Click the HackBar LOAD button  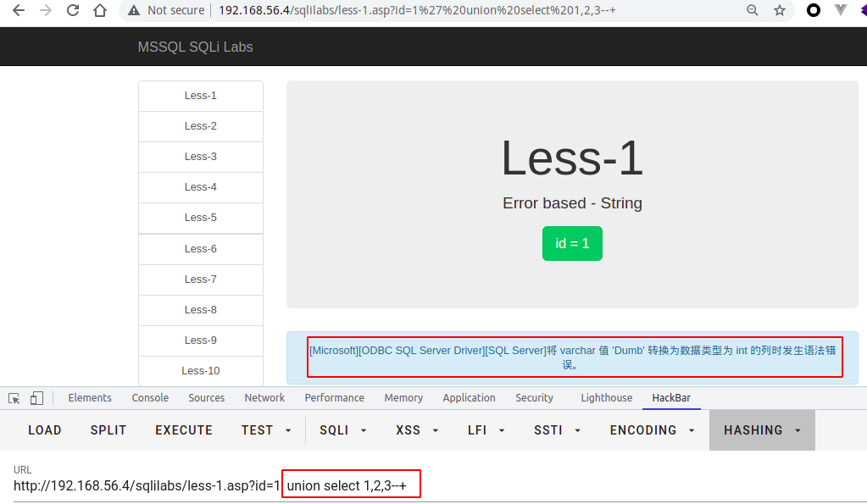[x=45, y=430]
